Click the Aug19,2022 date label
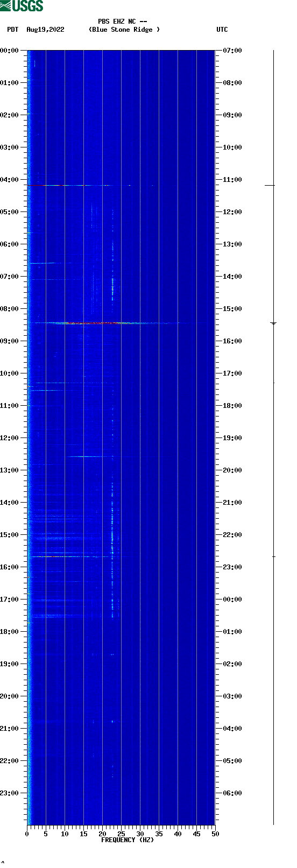This screenshot has width=297, height=868. 45,30
